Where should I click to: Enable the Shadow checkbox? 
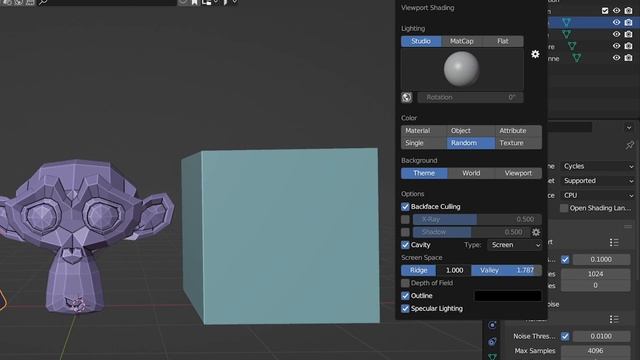pos(405,232)
